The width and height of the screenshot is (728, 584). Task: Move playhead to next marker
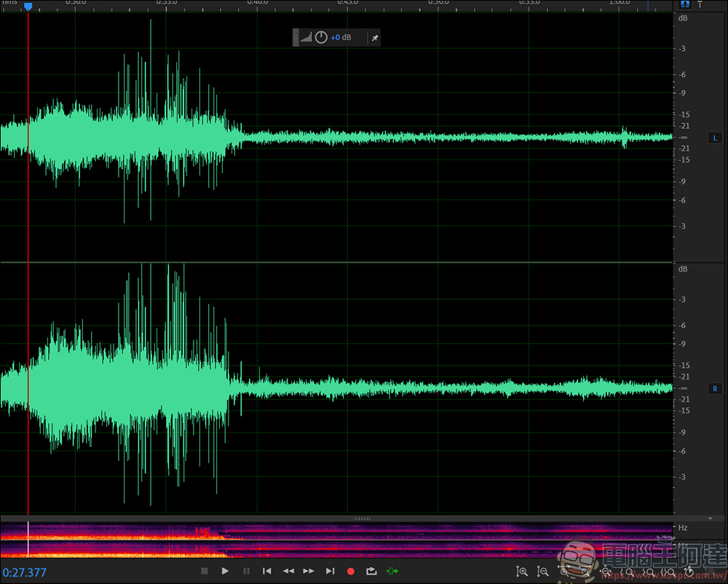pos(330,572)
